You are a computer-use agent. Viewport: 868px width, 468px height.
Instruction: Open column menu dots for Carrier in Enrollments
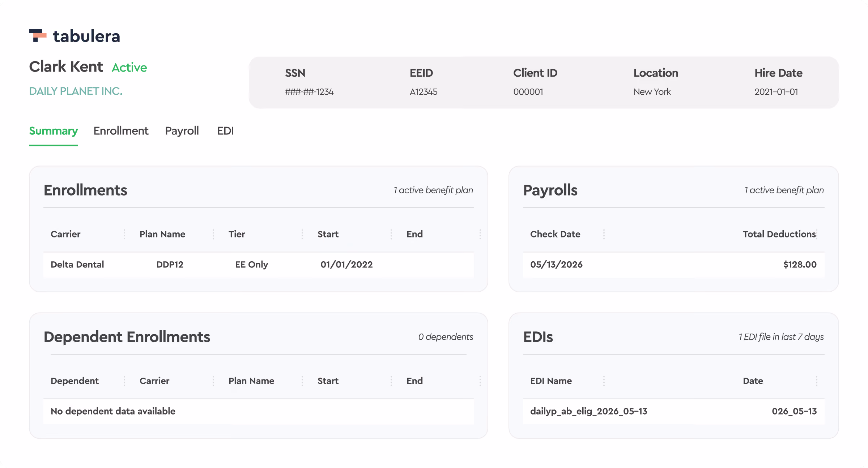(124, 234)
